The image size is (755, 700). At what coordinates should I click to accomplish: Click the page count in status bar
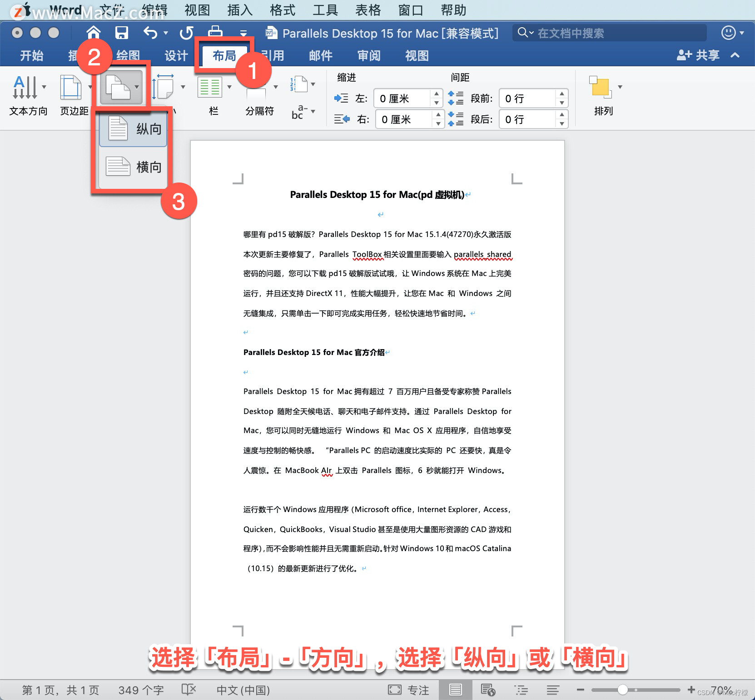pyautogui.click(x=60, y=690)
